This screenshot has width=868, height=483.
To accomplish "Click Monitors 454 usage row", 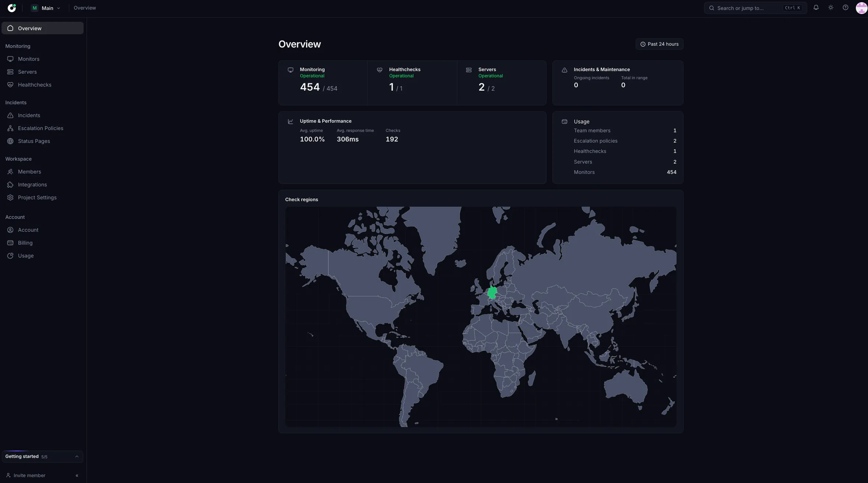I will 625,172.
